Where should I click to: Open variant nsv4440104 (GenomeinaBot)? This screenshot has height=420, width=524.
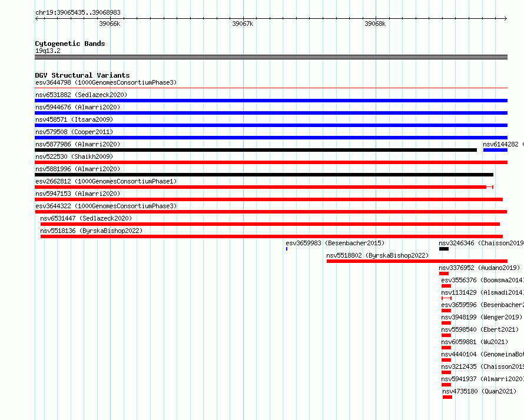point(482,354)
